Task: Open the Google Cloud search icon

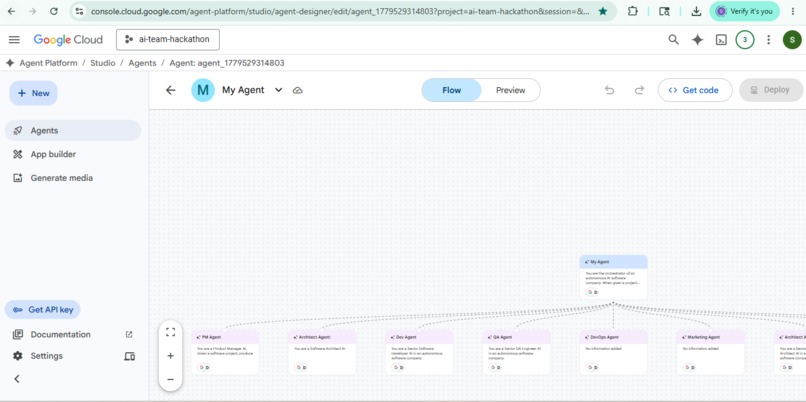Action: (x=673, y=40)
